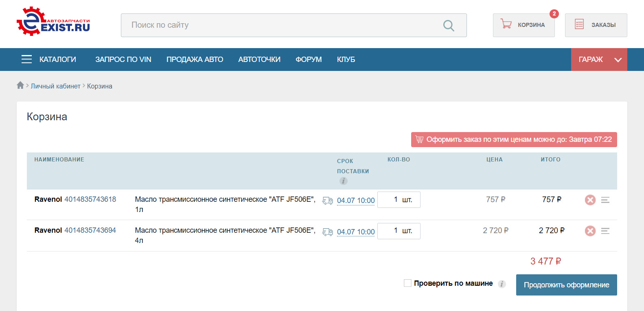Open the Каталоги hamburger menu

click(27, 60)
